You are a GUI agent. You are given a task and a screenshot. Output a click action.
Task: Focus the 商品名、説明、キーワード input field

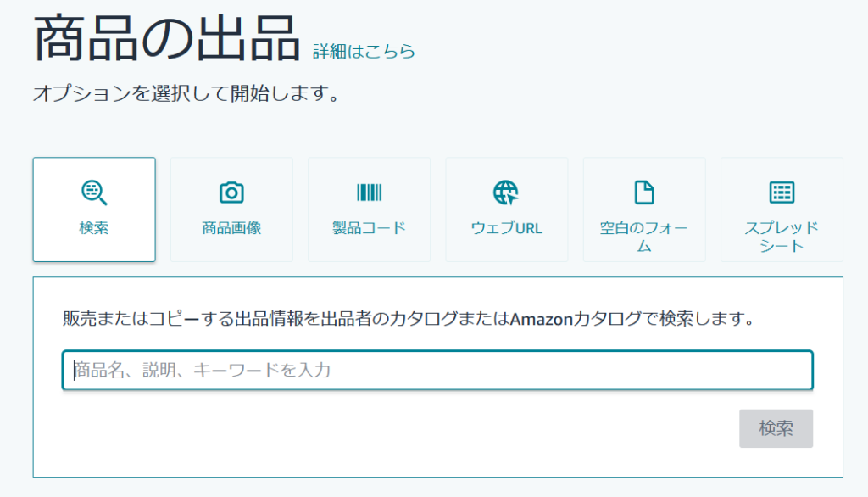437,370
